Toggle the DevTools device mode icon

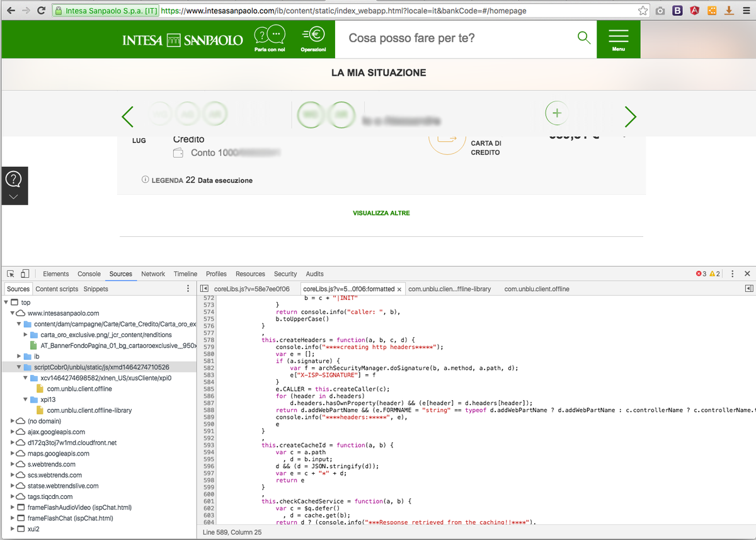(x=25, y=273)
